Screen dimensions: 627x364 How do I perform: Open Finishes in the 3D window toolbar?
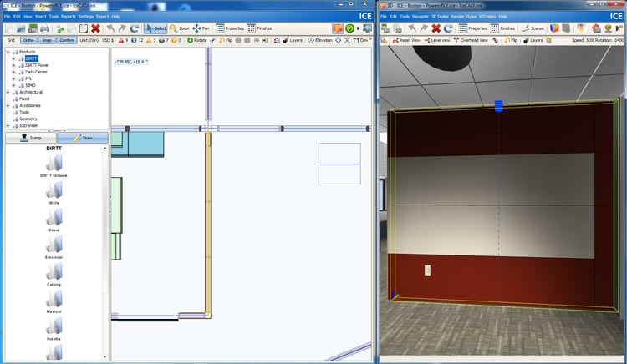point(502,28)
